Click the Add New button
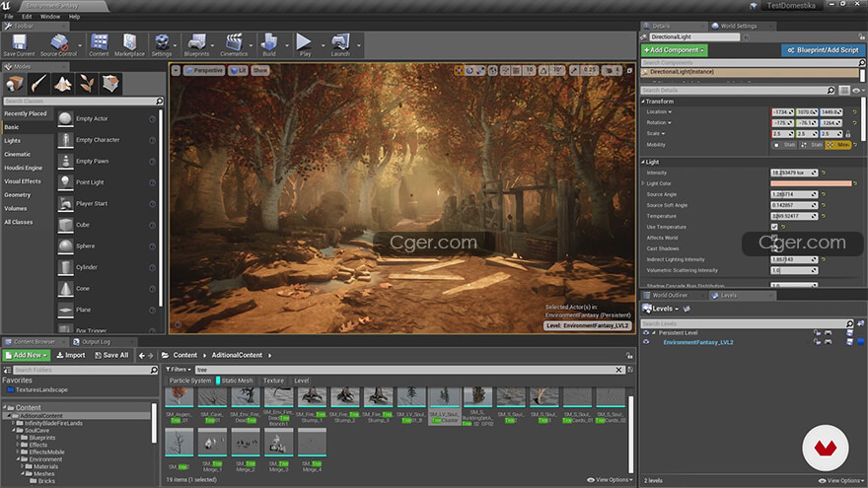 pos(26,355)
